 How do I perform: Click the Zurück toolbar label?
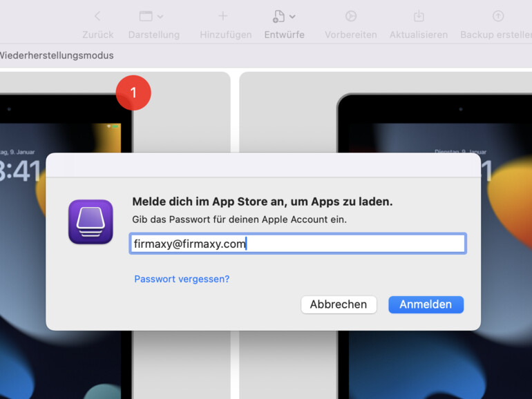(97, 35)
